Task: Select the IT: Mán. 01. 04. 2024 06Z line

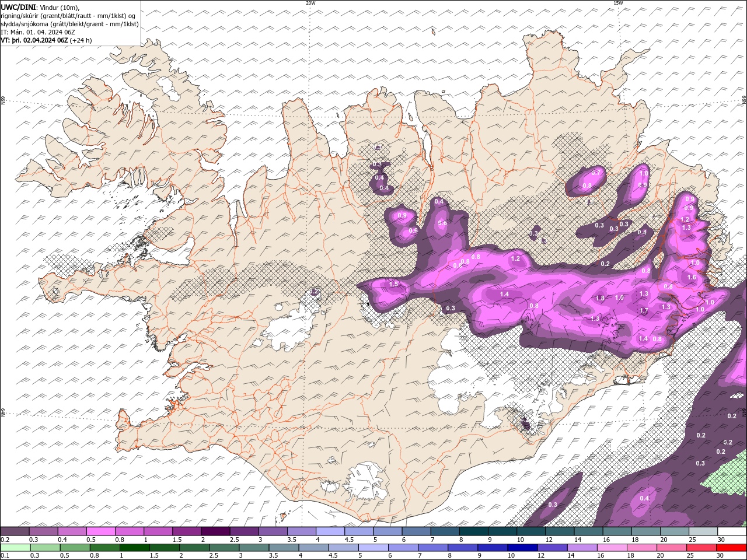Action: click(38, 32)
